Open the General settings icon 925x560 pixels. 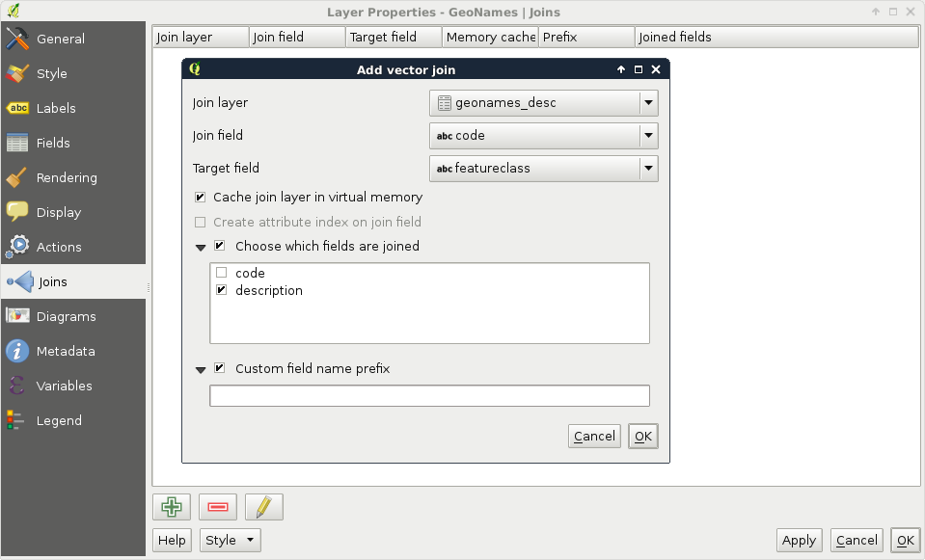pos(17,39)
